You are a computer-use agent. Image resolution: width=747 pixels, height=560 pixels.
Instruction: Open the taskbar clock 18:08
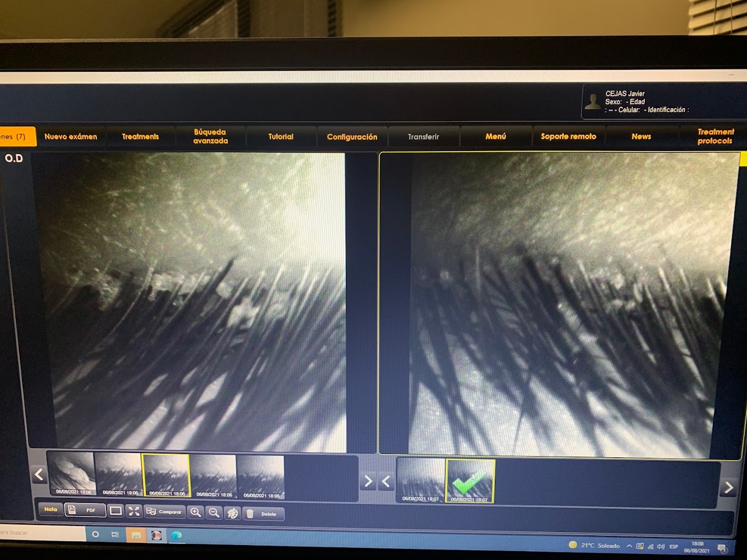click(697, 547)
